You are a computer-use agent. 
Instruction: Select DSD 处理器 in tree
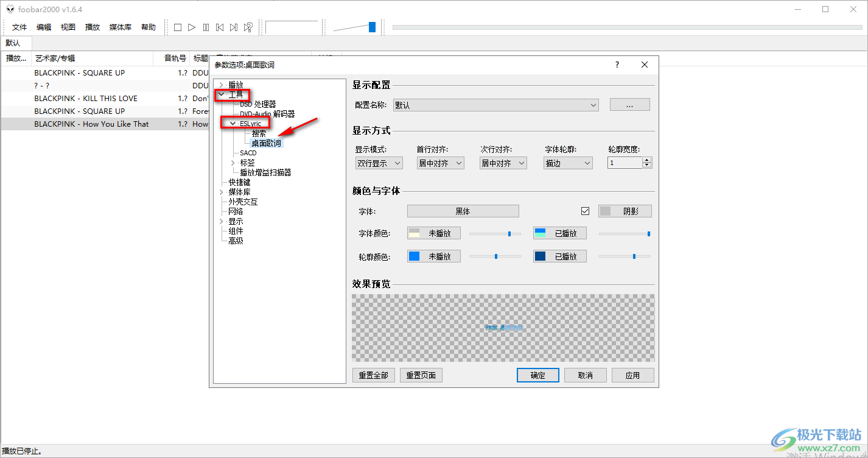[257, 104]
